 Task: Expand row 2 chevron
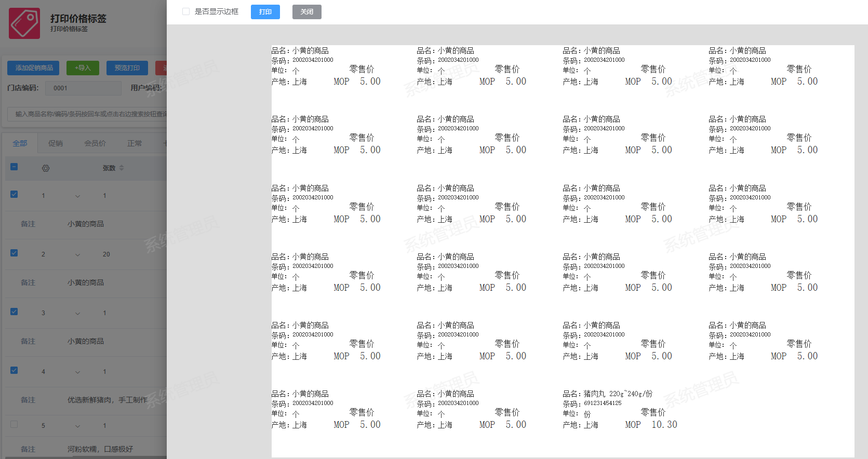click(x=77, y=255)
